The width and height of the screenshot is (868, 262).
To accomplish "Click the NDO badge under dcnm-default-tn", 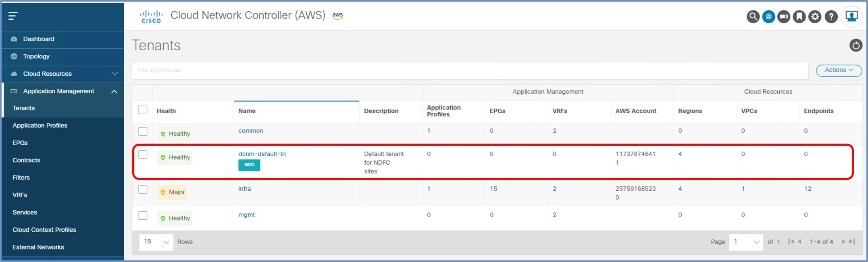I will [249, 165].
